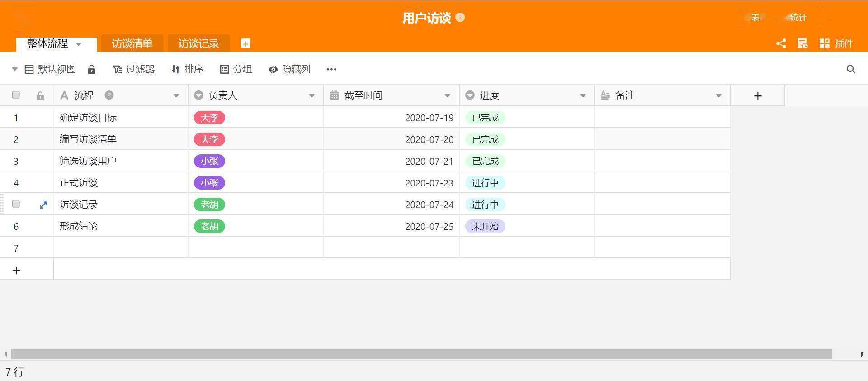
Task: Switch to the 访谈清单 tab
Action: tap(132, 43)
